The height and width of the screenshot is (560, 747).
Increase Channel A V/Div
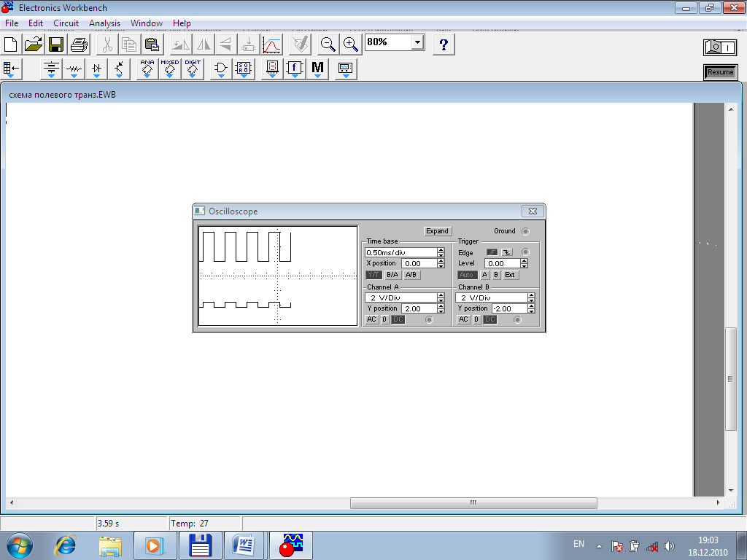click(x=441, y=295)
